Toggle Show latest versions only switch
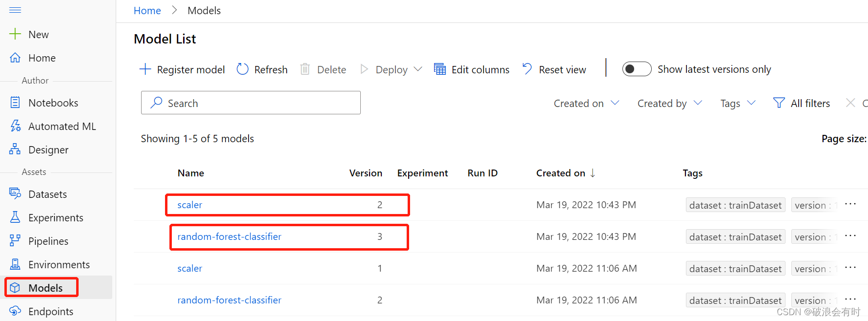The width and height of the screenshot is (868, 321). click(x=637, y=69)
